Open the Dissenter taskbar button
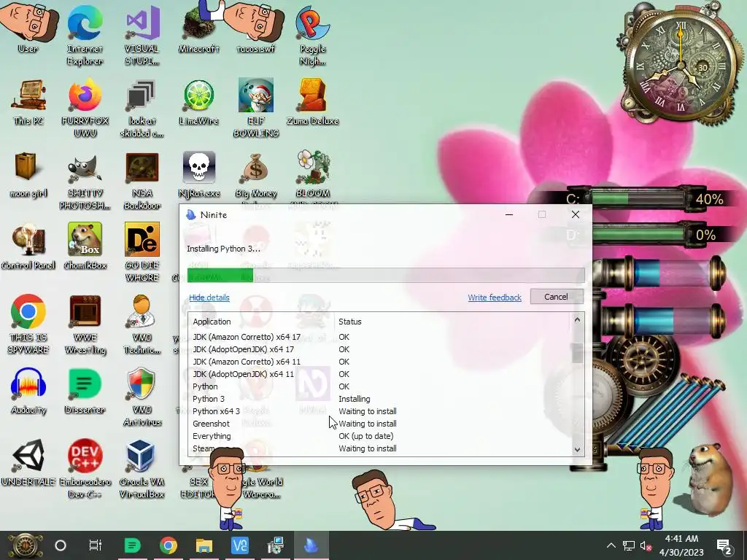Screen dimensions: 747x560 coord(132,545)
